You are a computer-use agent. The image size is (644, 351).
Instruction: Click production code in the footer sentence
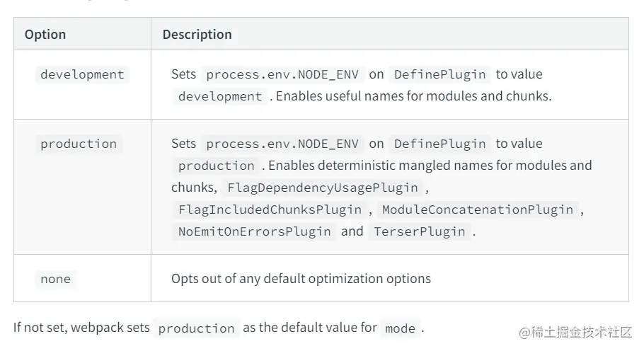click(196, 328)
